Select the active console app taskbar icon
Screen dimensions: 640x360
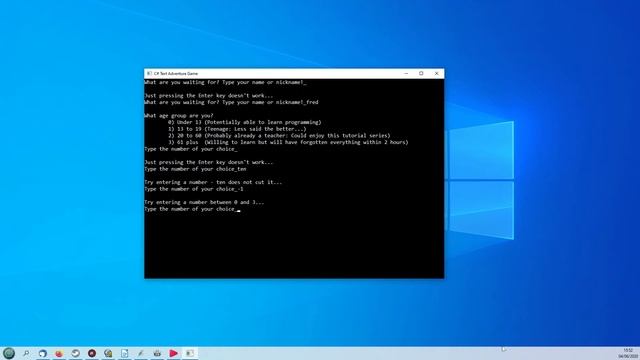click(x=190, y=353)
